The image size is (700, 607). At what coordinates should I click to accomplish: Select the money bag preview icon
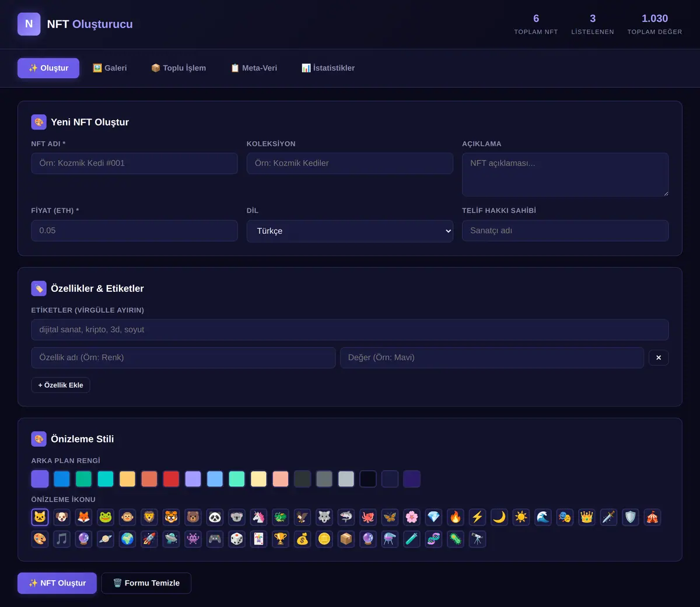[302, 539]
